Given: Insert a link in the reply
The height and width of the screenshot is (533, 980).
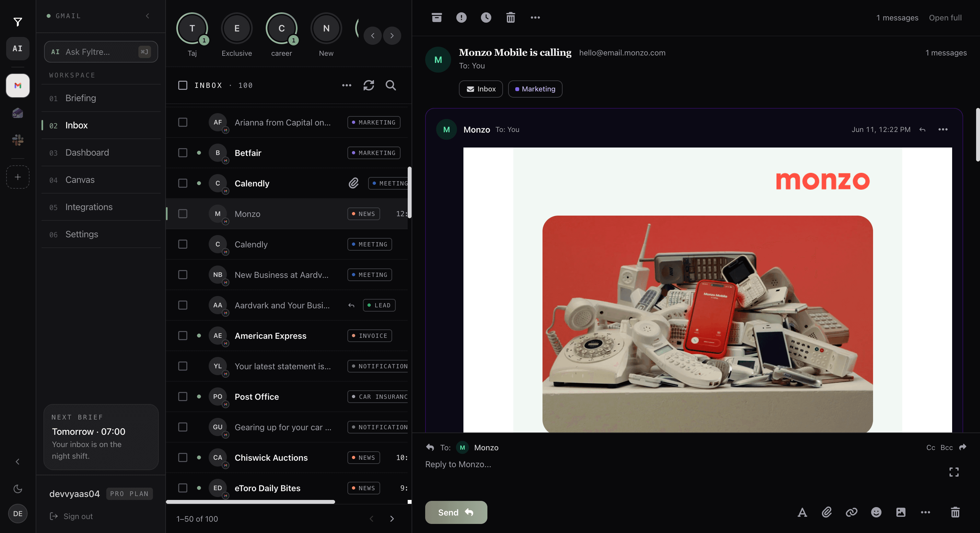Looking at the screenshot, I should click(851, 513).
